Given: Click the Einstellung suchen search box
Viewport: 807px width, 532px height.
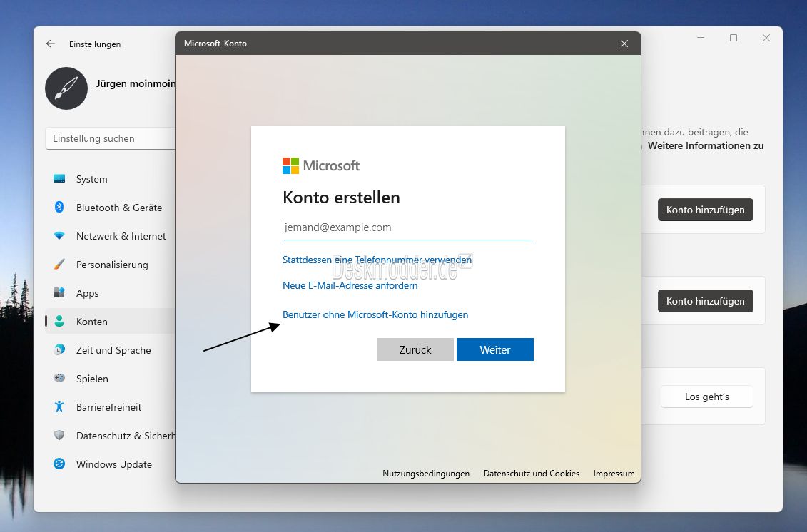Looking at the screenshot, I should pos(110,138).
